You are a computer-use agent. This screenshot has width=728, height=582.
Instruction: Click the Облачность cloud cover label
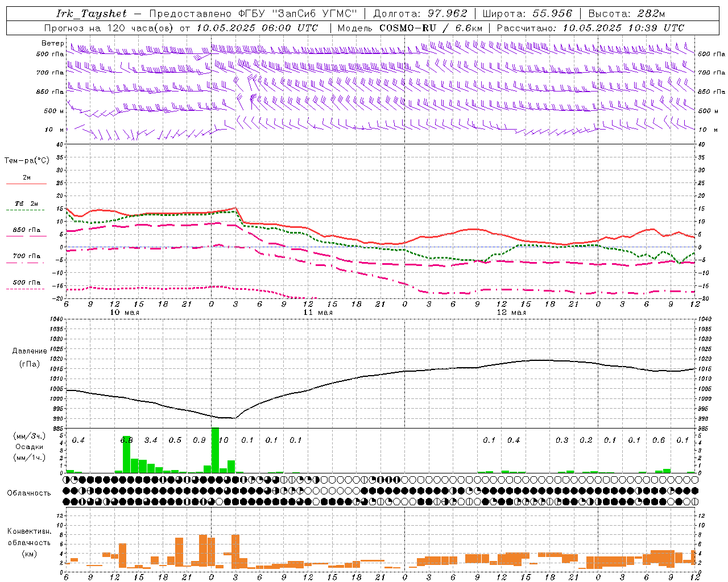tap(29, 493)
